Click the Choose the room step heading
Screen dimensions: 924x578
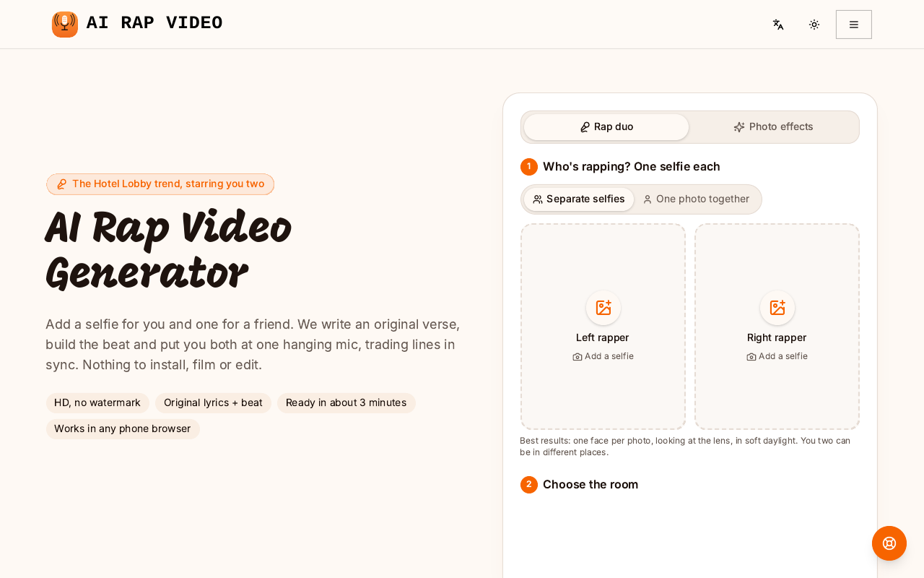tap(590, 485)
